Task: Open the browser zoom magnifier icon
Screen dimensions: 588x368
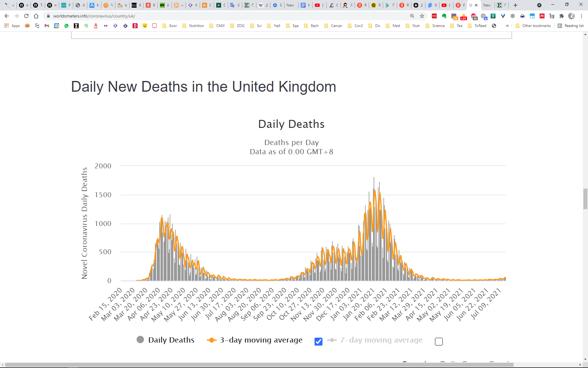Action: [x=412, y=16]
